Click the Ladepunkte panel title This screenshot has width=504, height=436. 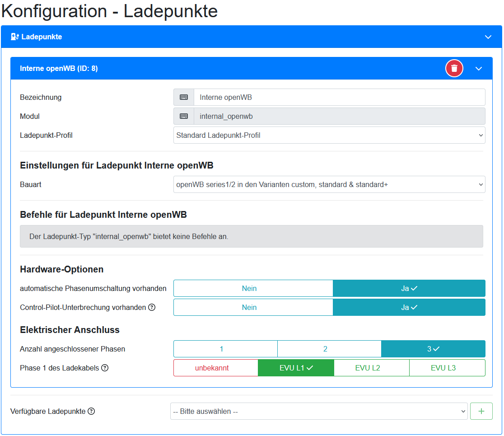(42, 37)
